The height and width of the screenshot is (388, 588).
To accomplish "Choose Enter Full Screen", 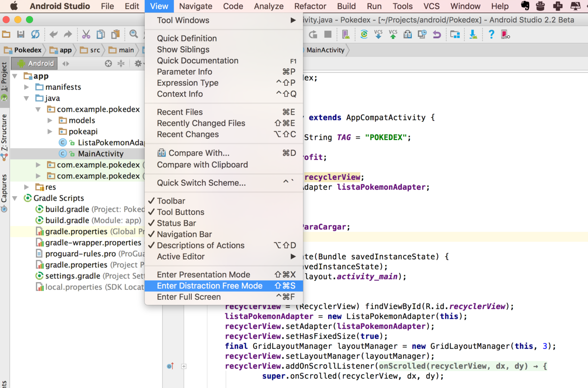I will pyautogui.click(x=224, y=297).
